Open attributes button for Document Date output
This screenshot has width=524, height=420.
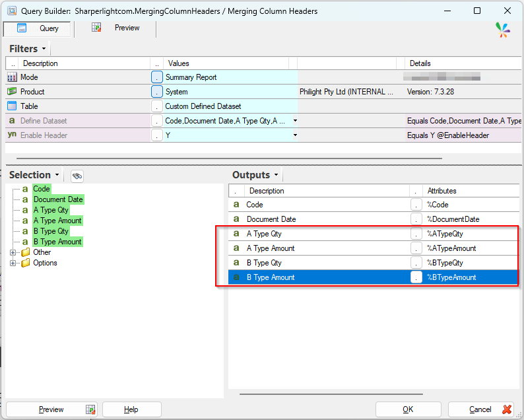(x=416, y=219)
